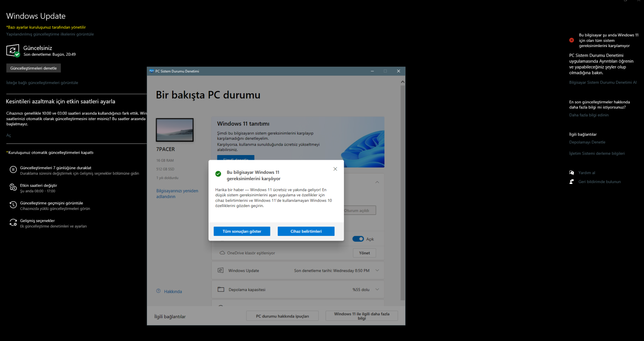Image resolution: width=644 pixels, height=341 pixels.
Task: Click the OneDrive klasör eşitleniyor text
Action: point(251,253)
